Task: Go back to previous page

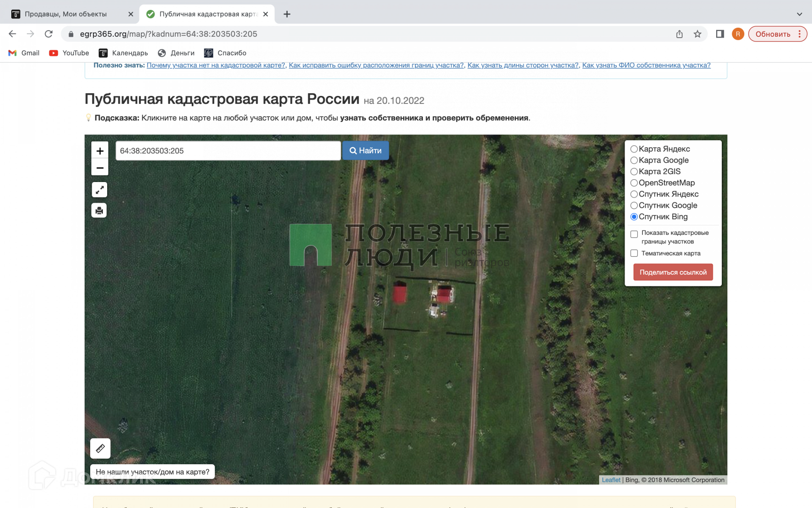Action: click(x=13, y=34)
